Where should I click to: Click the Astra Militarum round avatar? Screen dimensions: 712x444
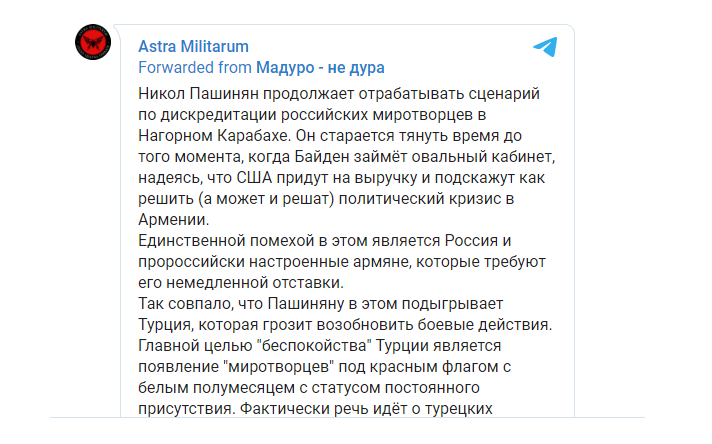point(93,42)
